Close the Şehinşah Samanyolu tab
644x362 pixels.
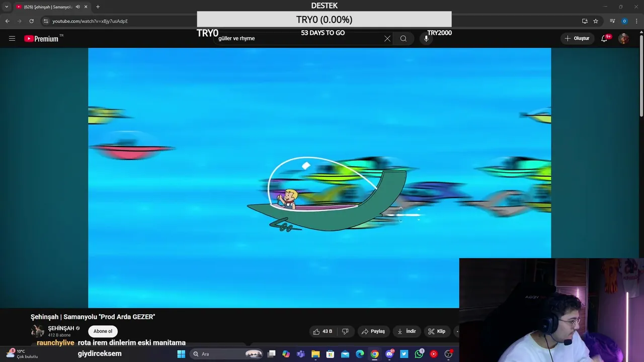pos(86,7)
